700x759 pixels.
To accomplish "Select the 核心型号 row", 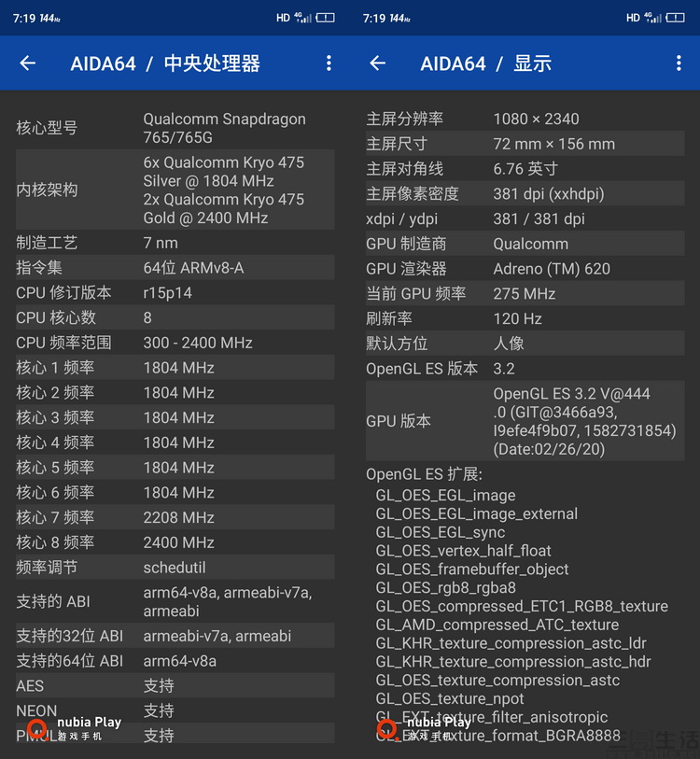I will click(175, 128).
